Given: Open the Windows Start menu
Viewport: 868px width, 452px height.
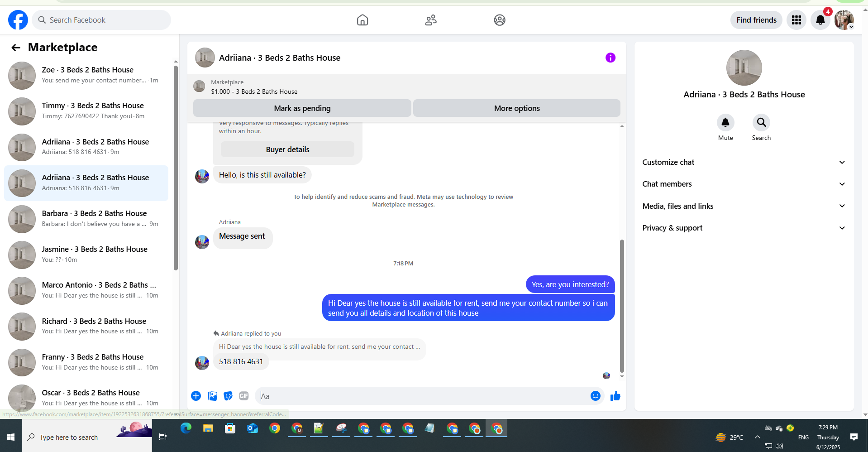Looking at the screenshot, I should tap(11, 437).
